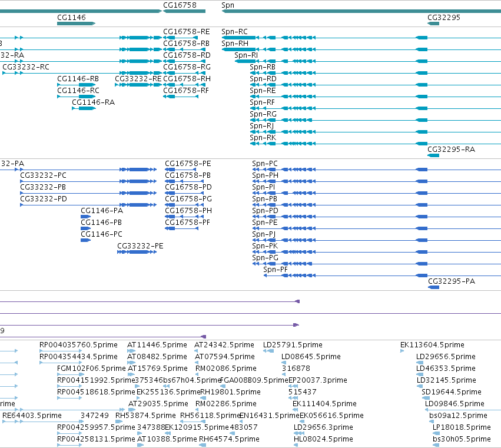Open the feature labeled 347249
501x448 pixels.
(95, 416)
